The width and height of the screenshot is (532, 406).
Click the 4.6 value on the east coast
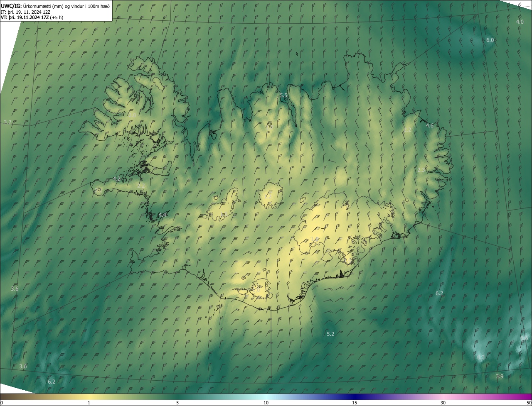coord(430,125)
